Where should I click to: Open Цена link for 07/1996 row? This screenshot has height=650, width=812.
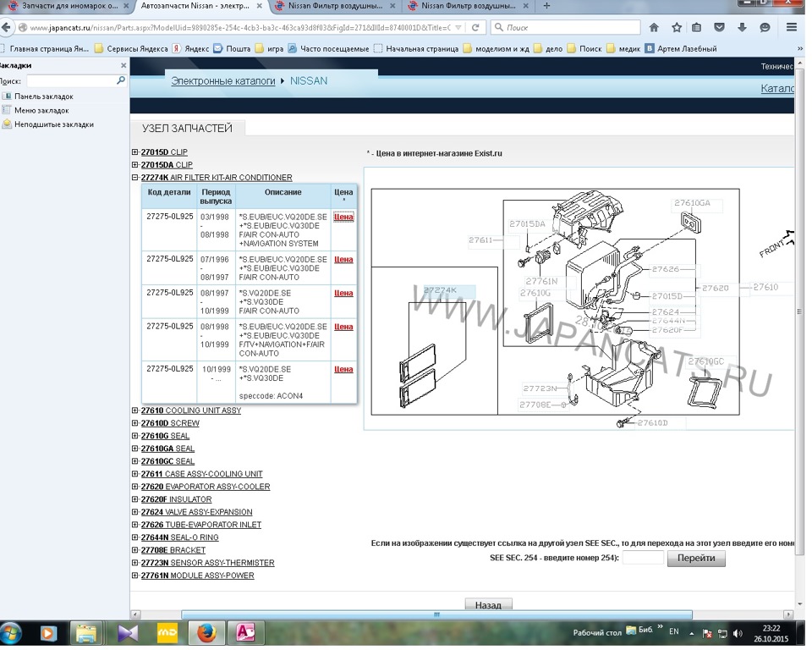343,260
